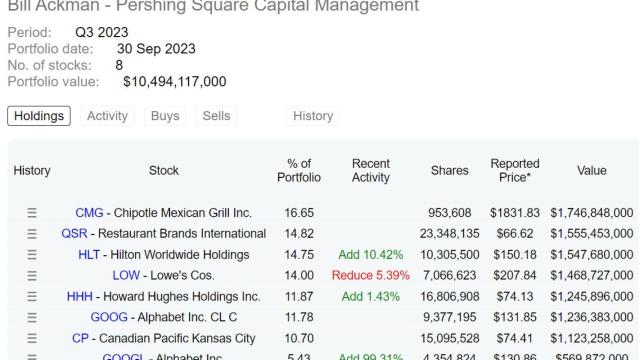
Task: Follow the HHH ticker link
Action: coord(80,296)
